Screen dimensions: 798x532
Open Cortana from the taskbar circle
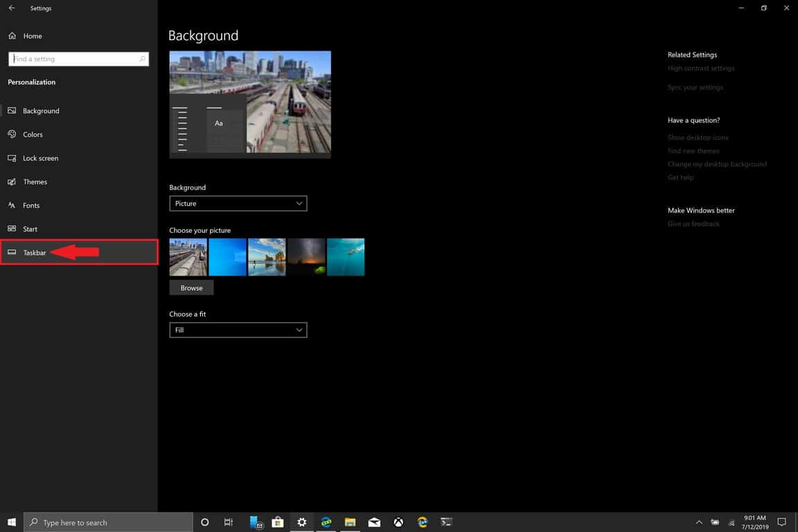204,522
